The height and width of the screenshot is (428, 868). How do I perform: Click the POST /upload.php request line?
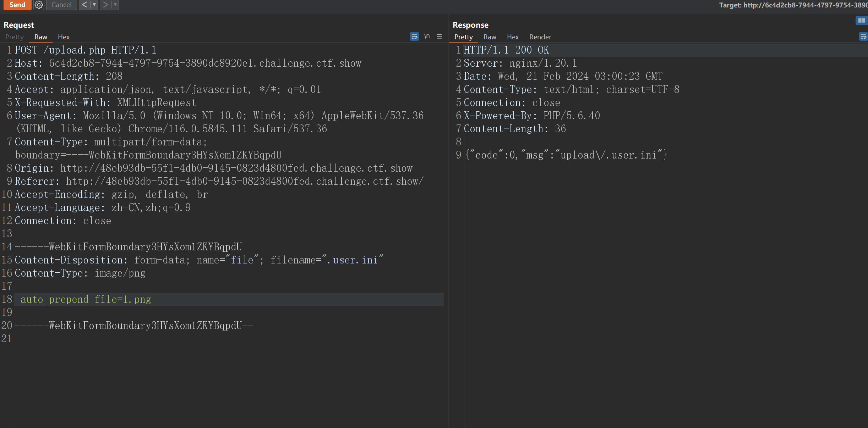point(86,50)
